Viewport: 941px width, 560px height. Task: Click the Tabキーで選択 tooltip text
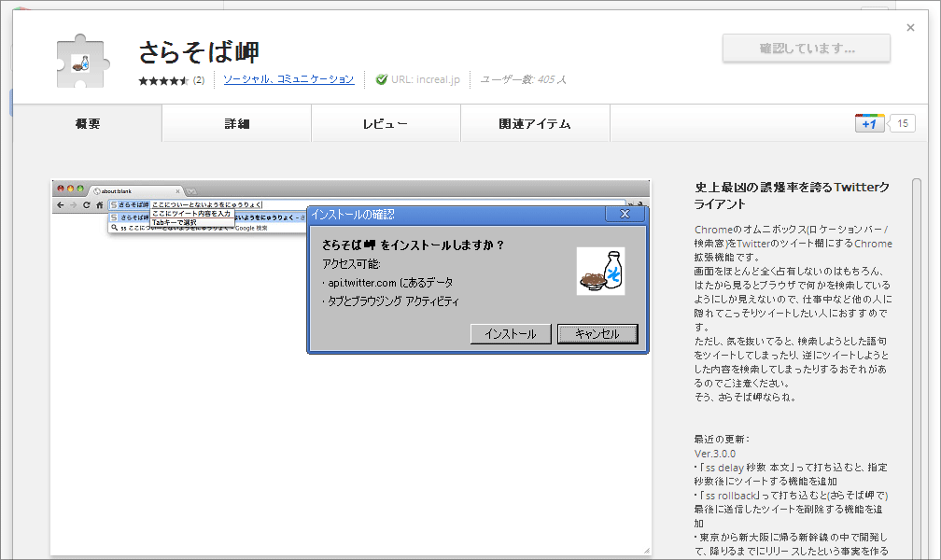[174, 223]
